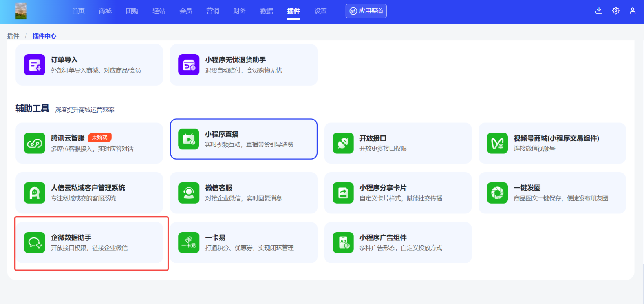644x304 pixels.
Task: Open the user account profile icon
Action: pos(633,11)
